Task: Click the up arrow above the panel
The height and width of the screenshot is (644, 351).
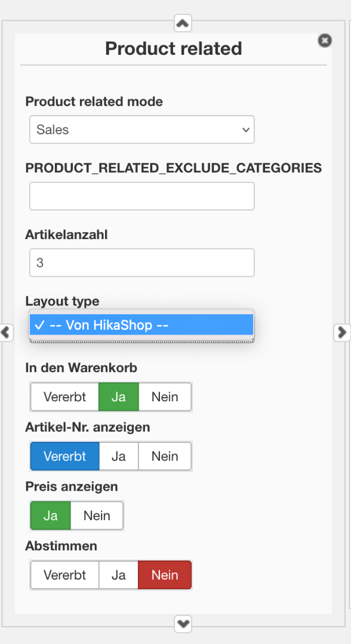Action: 183,23
